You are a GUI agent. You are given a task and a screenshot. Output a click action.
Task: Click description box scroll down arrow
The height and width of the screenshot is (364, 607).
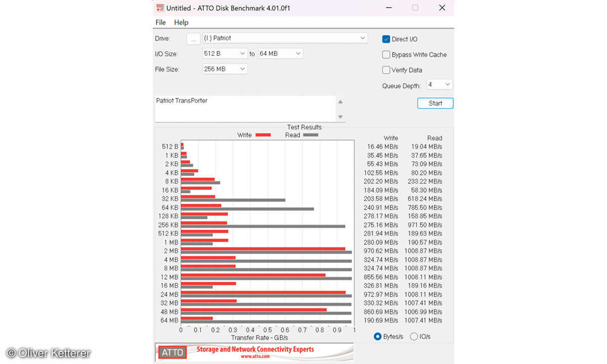pos(340,117)
